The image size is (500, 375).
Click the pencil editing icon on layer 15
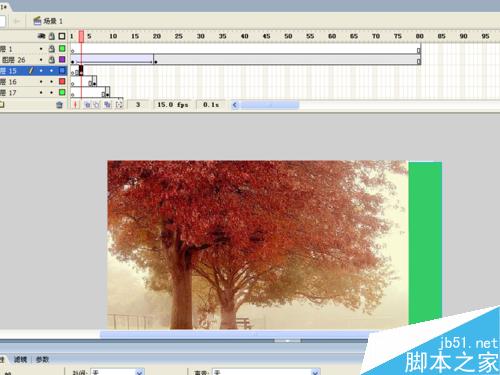(31, 71)
